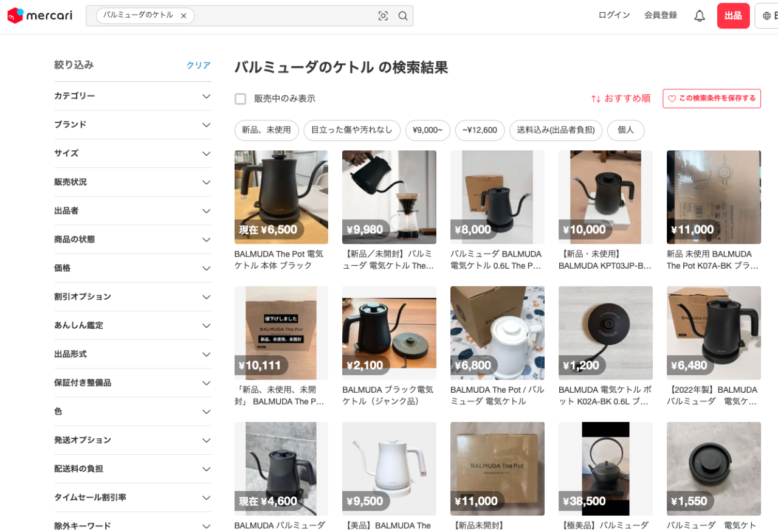Screen dimensions: 778x532
Task: Open the ¥9,500 white kettle thumbnail
Action: point(389,469)
